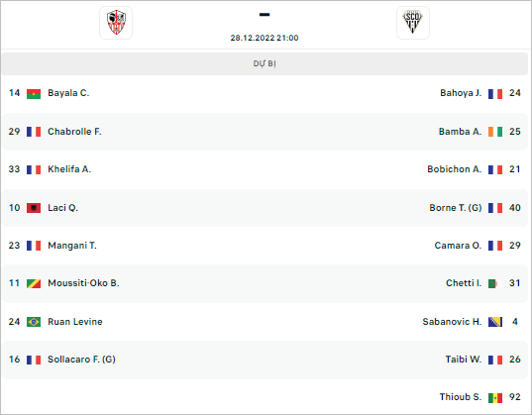Click the Angers SCO team crest
The height and width of the screenshot is (415, 532).
tap(413, 23)
